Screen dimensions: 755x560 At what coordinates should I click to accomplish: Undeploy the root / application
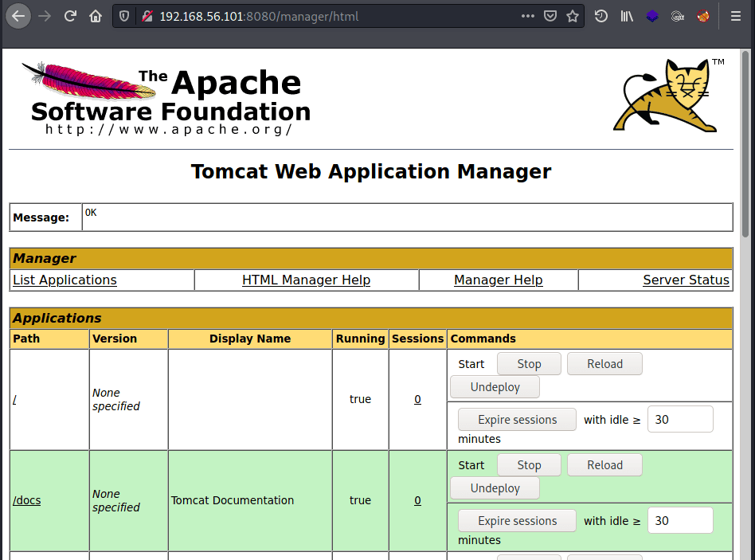point(495,387)
